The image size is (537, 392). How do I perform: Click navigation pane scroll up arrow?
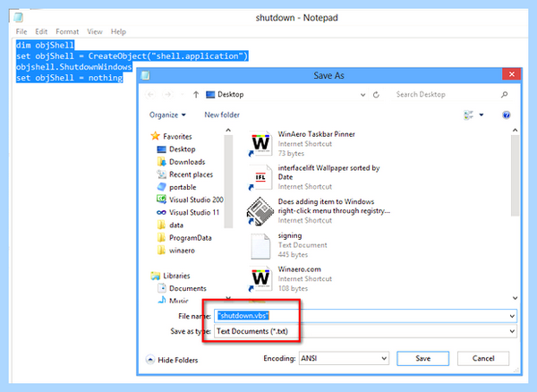click(228, 131)
